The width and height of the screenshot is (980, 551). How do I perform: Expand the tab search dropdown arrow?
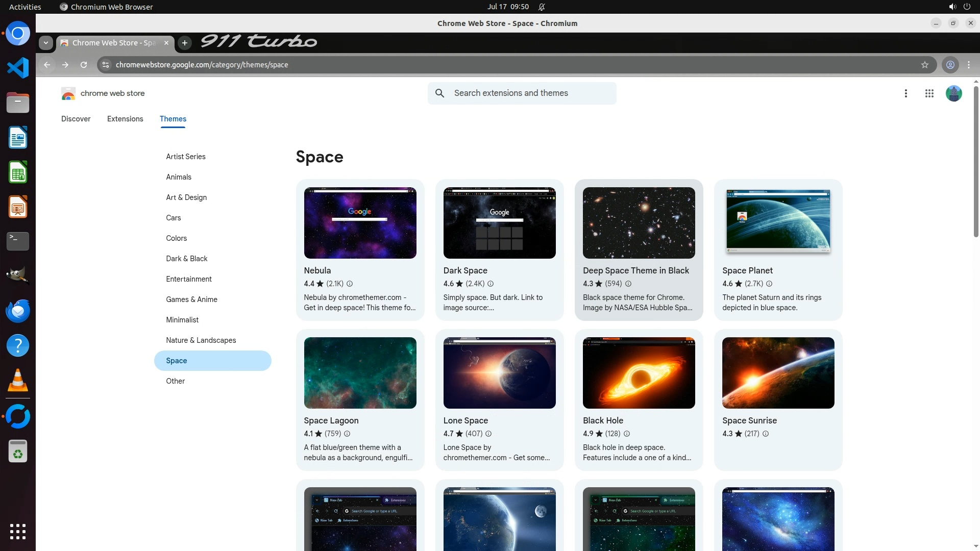[x=46, y=43]
